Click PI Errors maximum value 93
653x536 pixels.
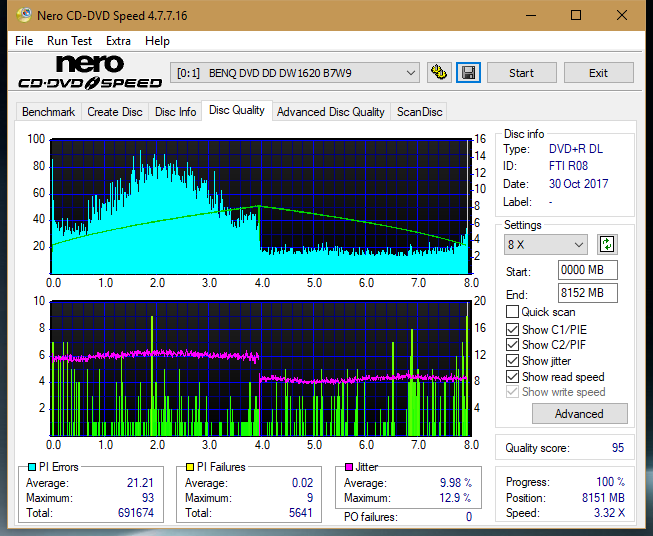(148, 498)
